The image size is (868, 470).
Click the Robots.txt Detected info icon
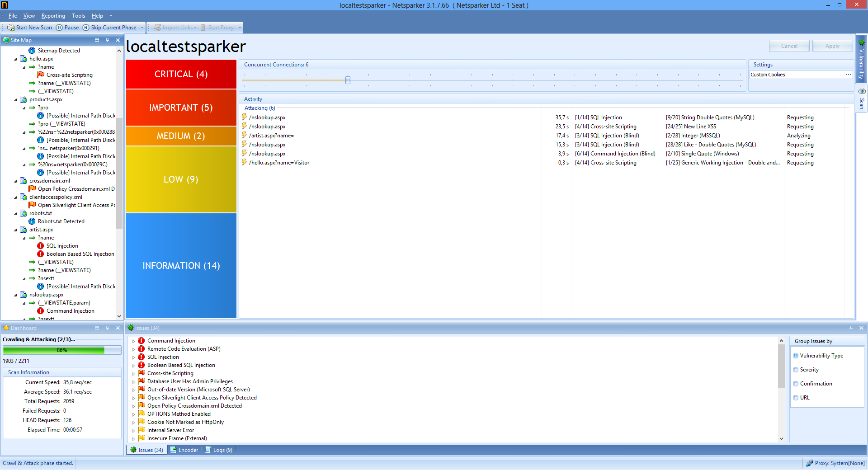32,221
